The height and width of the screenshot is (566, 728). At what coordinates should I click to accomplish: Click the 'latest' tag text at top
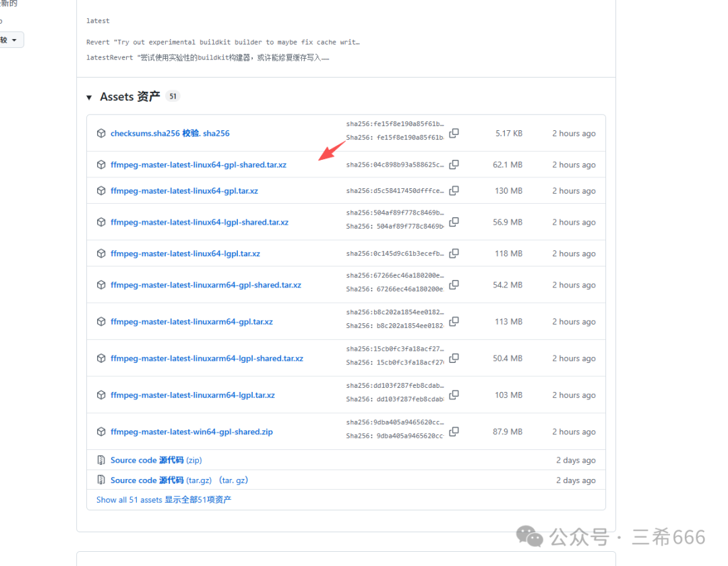(98, 21)
